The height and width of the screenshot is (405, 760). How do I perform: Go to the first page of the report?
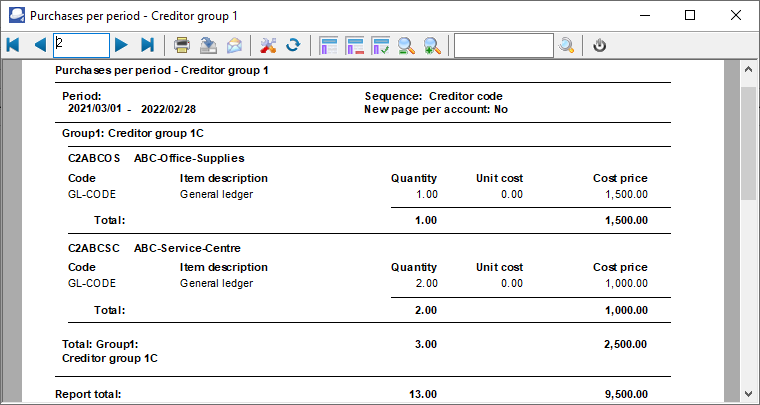coord(13,46)
